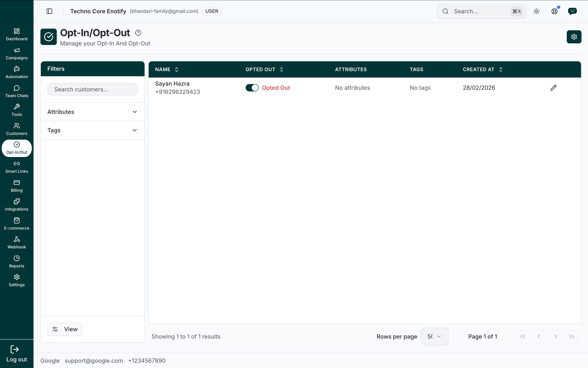Click the USER badge
Image resolution: width=588 pixels, height=368 pixels.
[x=212, y=11]
